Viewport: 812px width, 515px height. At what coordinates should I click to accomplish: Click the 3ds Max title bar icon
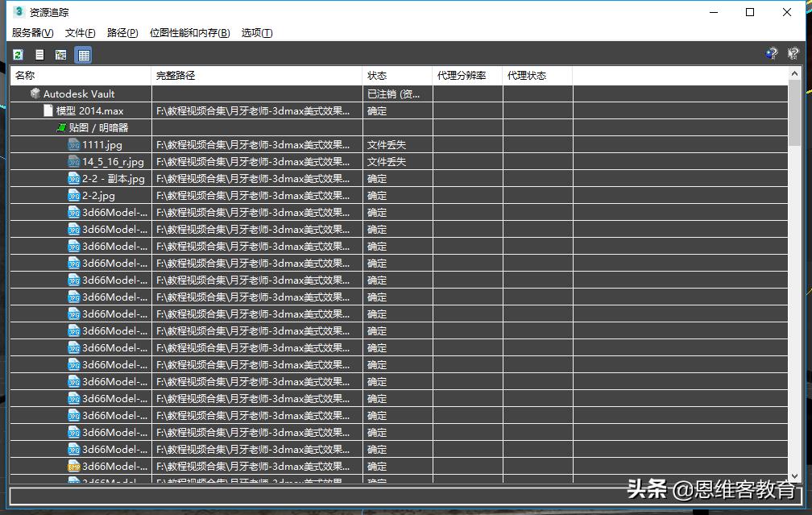(18, 11)
